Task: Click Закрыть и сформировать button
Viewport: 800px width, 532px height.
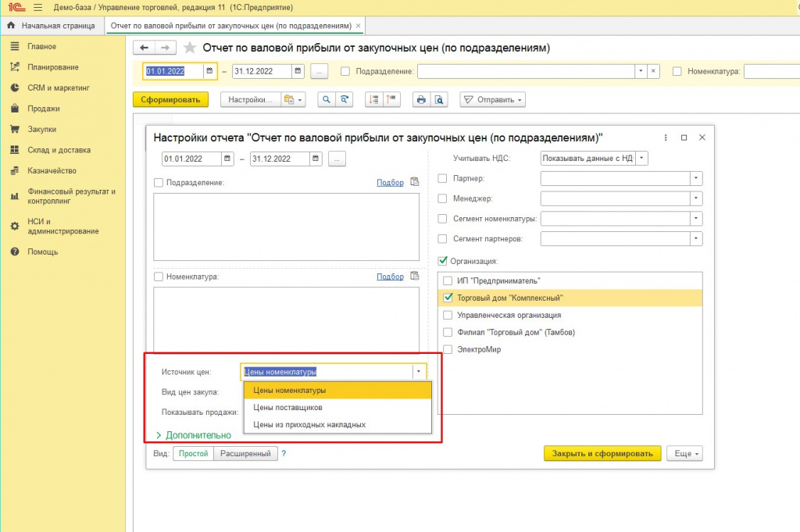Action: (x=602, y=453)
